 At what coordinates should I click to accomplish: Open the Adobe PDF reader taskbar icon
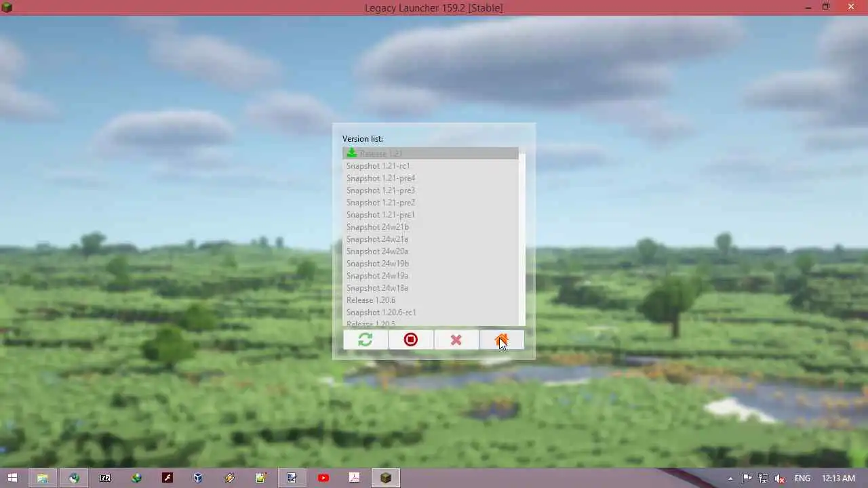(x=354, y=478)
